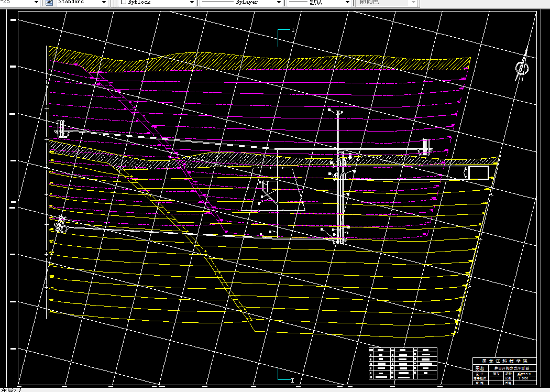
Task: Select the top section marker labeled I
Action: [286, 37]
